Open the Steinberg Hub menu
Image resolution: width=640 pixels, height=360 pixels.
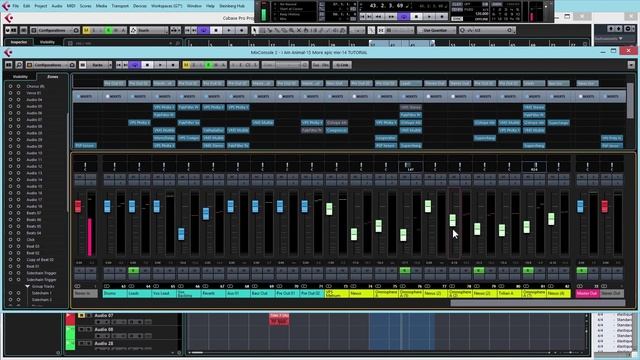232,6
